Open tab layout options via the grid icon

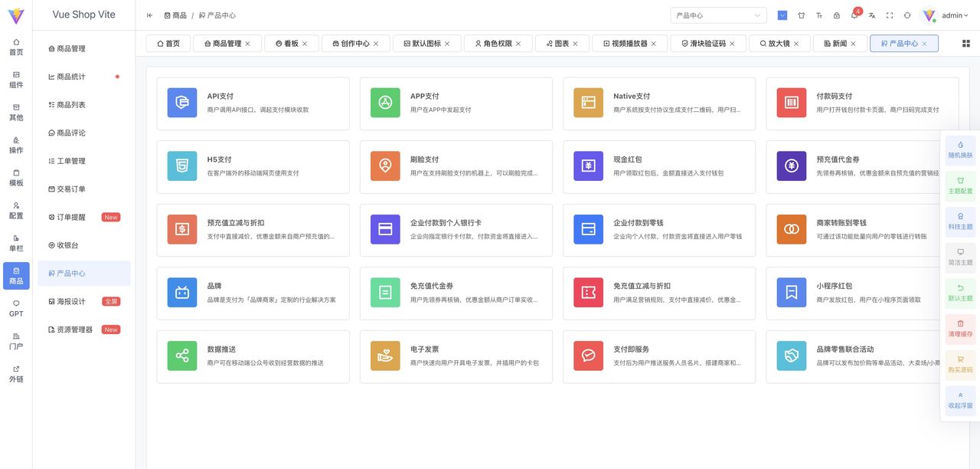point(966,44)
